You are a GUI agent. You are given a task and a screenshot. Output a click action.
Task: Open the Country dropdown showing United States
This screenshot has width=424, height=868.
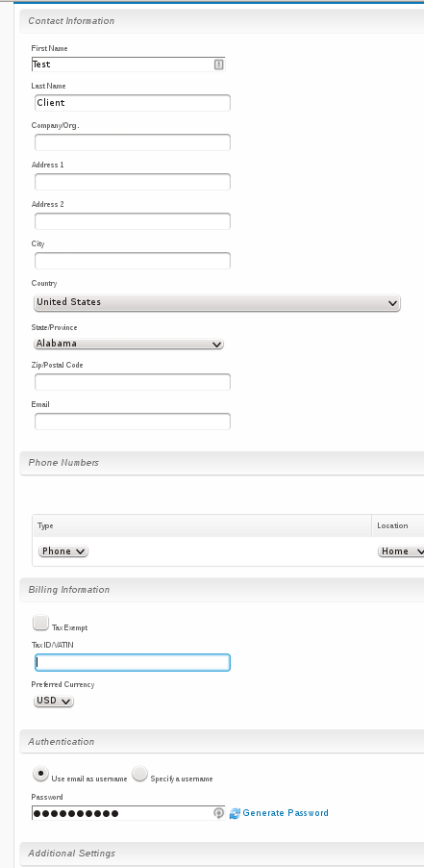pyautogui.click(x=216, y=303)
